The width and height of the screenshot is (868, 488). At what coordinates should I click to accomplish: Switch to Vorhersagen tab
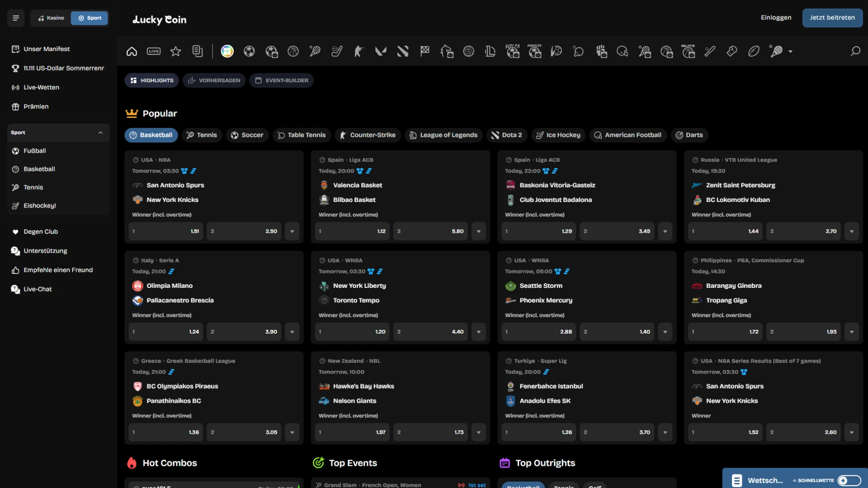click(x=214, y=80)
